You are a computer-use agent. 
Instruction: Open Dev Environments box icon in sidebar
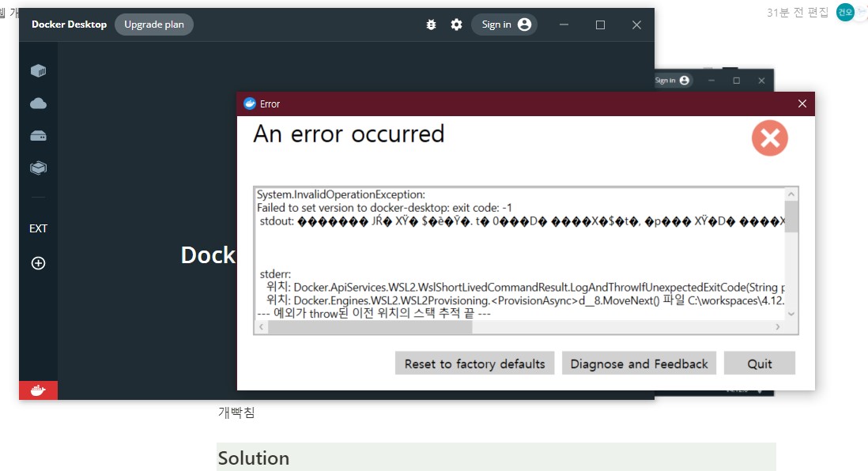click(x=38, y=168)
